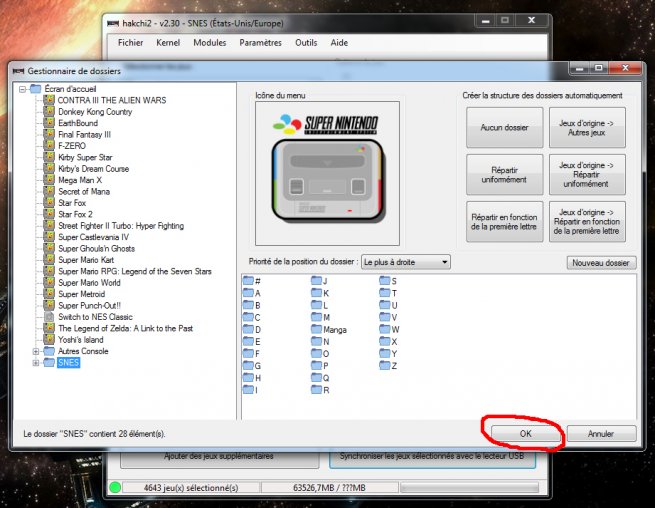Image resolution: width=655 pixels, height=508 pixels.
Task: Expand the Autres Console folder node
Action: point(36,351)
